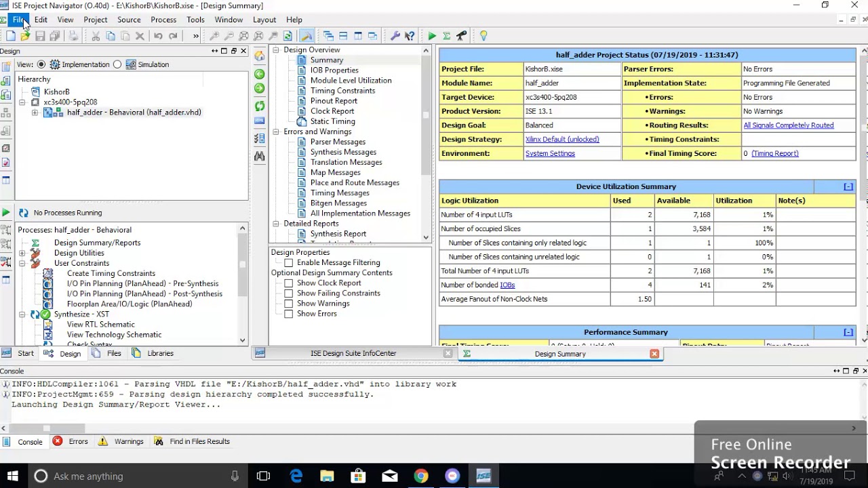
Task: Click the Cascade windows toolbar icon
Action: (x=328, y=36)
